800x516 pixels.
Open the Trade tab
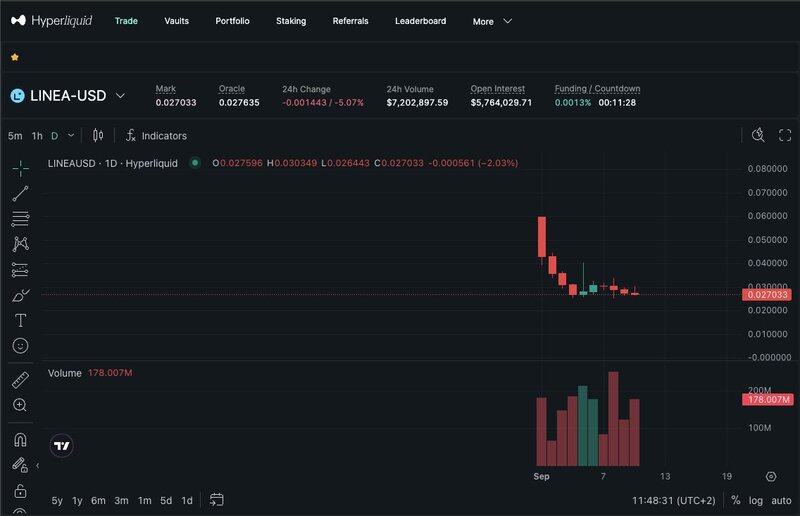click(x=126, y=21)
